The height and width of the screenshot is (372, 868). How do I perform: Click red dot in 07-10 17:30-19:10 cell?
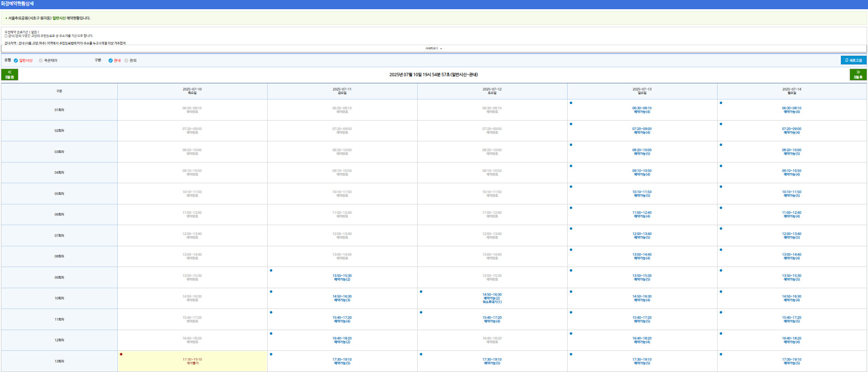(121, 354)
